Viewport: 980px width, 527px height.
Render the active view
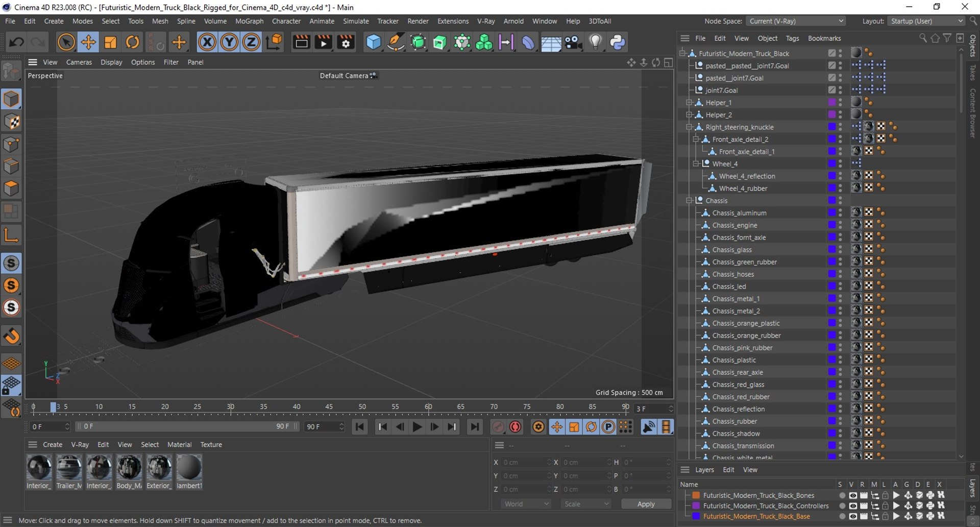pyautogui.click(x=301, y=42)
